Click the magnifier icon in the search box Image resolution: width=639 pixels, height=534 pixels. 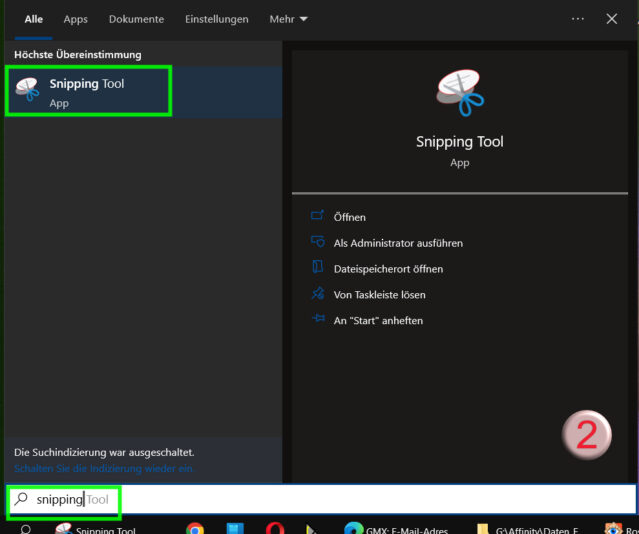pyautogui.click(x=21, y=498)
